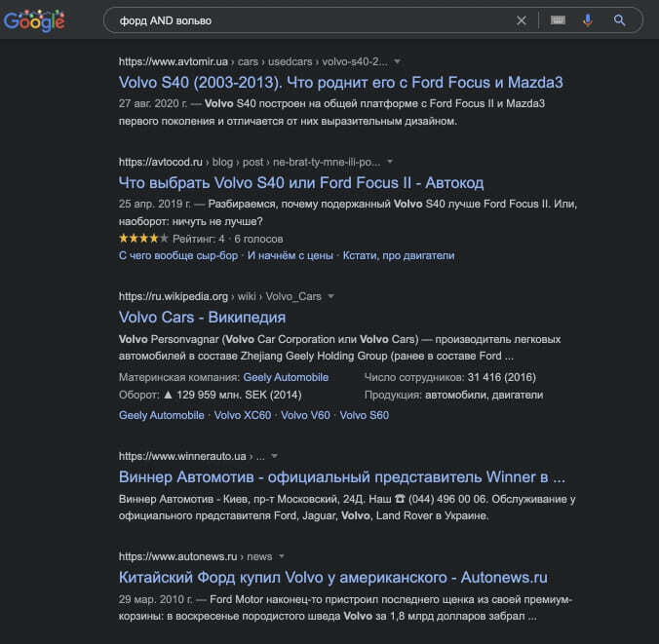Click the Google logo
The height and width of the screenshot is (644, 659).
(34, 20)
